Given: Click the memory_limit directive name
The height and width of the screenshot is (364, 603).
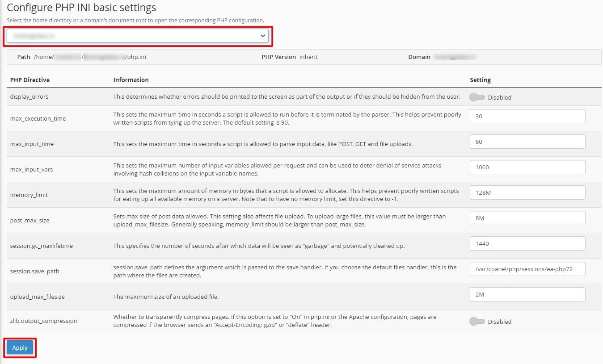Looking at the screenshot, I should point(29,195).
